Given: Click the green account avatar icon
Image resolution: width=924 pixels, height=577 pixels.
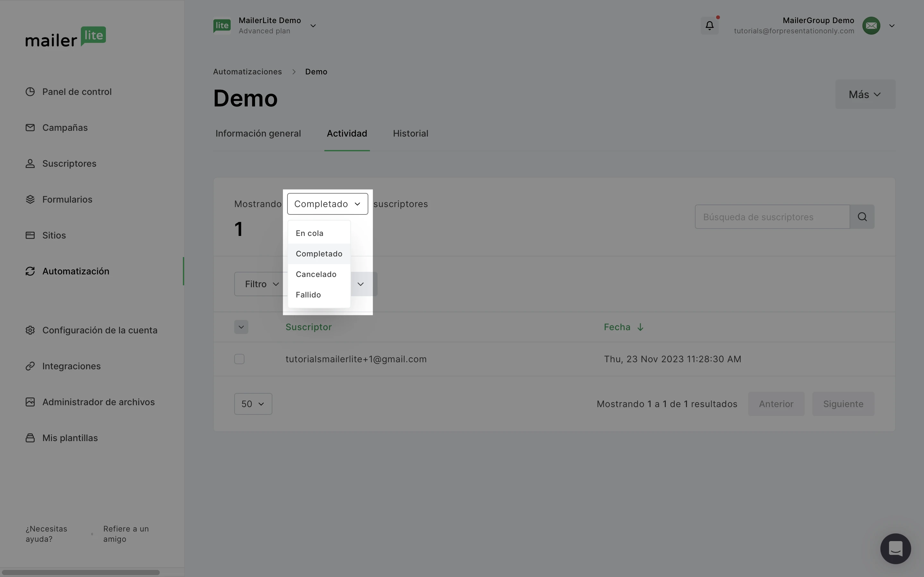Looking at the screenshot, I should (871, 26).
